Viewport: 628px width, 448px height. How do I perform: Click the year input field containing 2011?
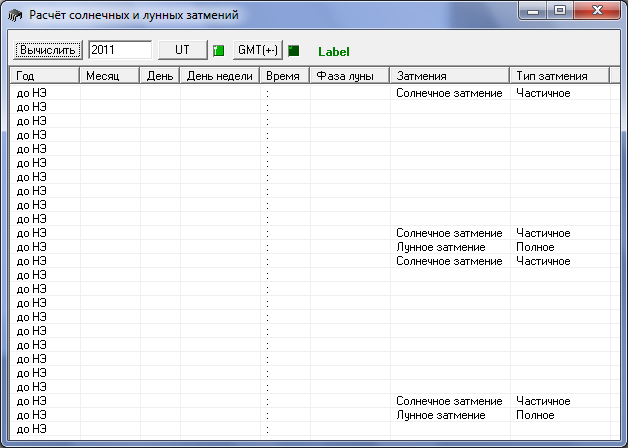click(x=119, y=50)
